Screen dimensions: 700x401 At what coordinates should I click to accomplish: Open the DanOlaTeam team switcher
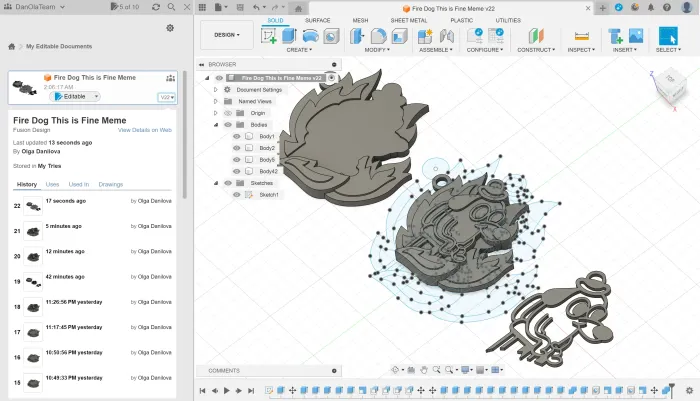[x=35, y=7]
